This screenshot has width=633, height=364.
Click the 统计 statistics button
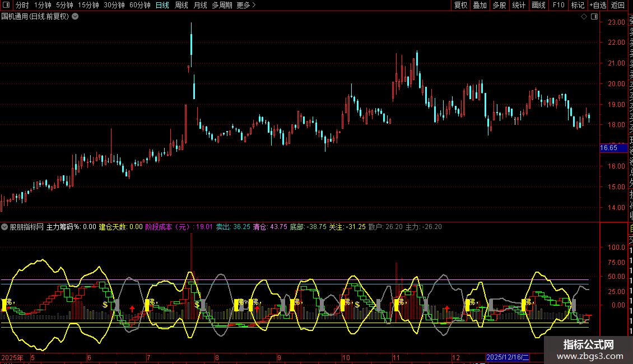click(519, 5)
